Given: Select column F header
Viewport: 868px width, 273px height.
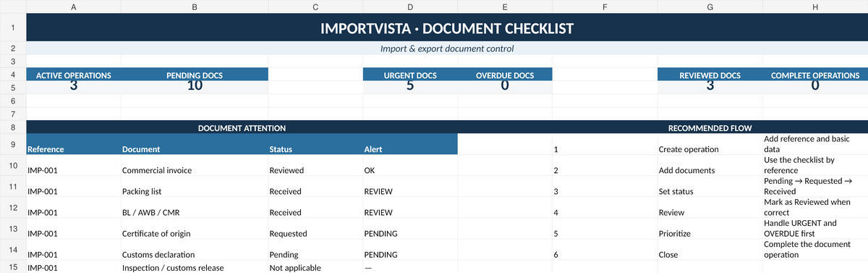Looking at the screenshot, I should tap(604, 7).
